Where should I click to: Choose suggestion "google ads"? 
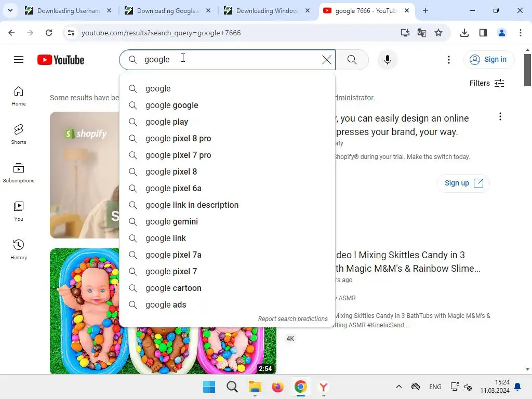click(227, 304)
